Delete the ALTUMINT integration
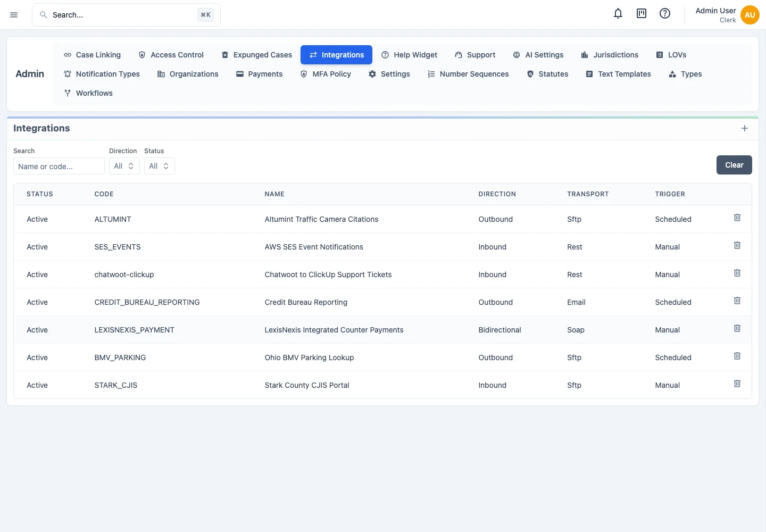Image resolution: width=766 pixels, height=532 pixels. click(737, 218)
